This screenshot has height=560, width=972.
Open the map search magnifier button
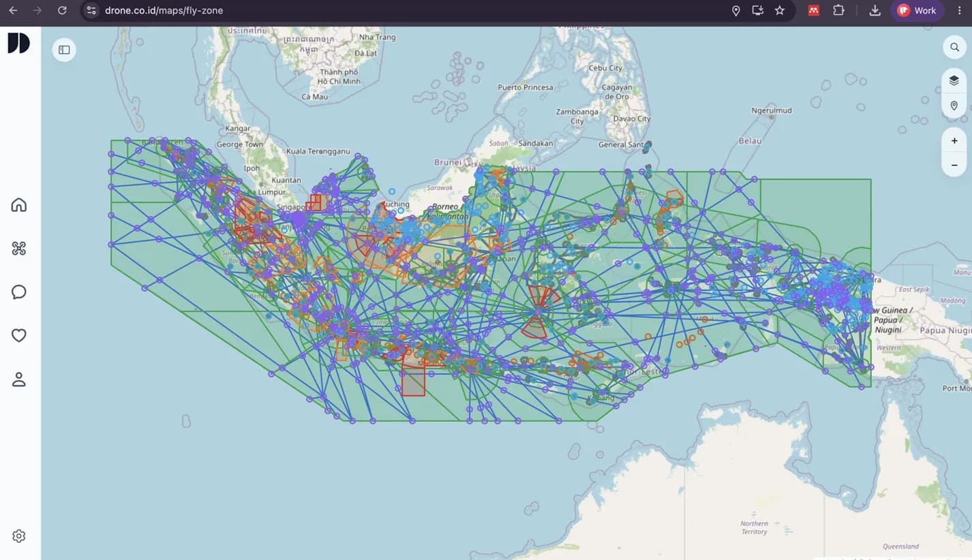pyautogui.click(x=954, y=48)
